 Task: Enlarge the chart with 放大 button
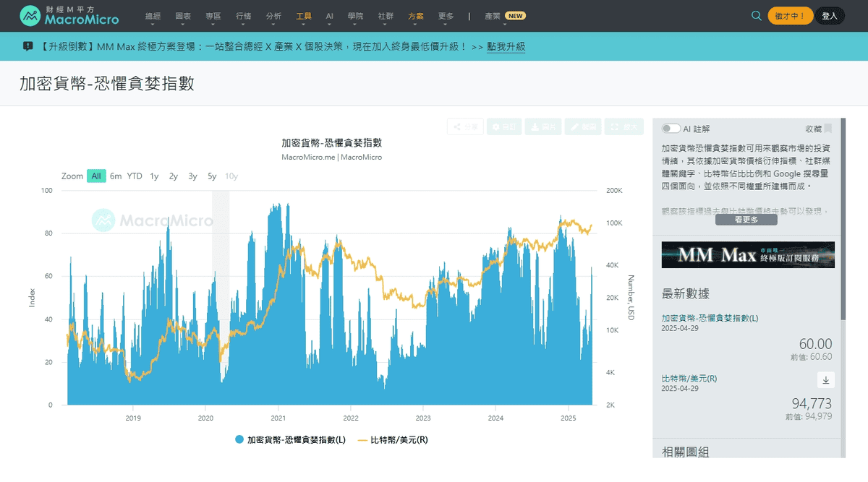pyautogui.click(x=624, y=126)
